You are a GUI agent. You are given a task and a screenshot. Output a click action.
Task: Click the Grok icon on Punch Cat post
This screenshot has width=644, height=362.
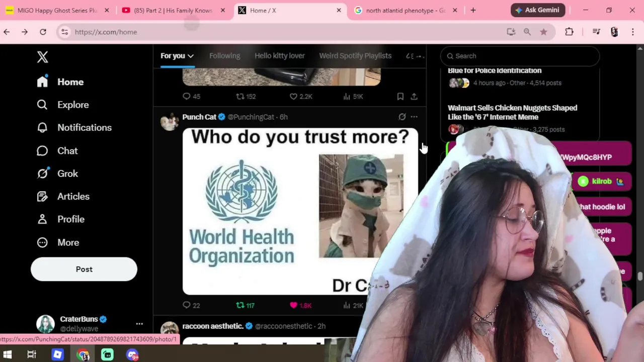(402, 117)
